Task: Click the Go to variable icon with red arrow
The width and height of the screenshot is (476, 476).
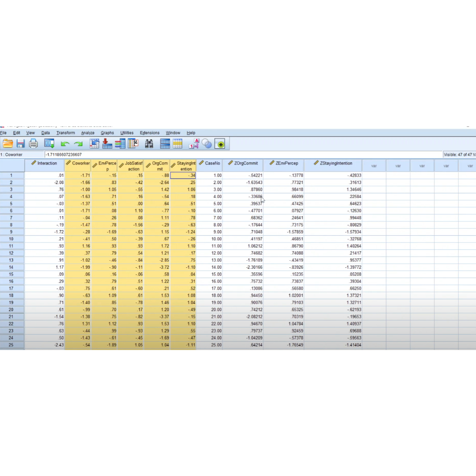Action: [107, 144]
